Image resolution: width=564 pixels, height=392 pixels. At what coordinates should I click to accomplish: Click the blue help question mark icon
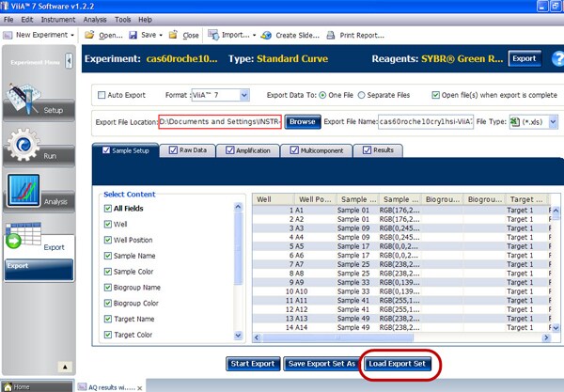557,58
